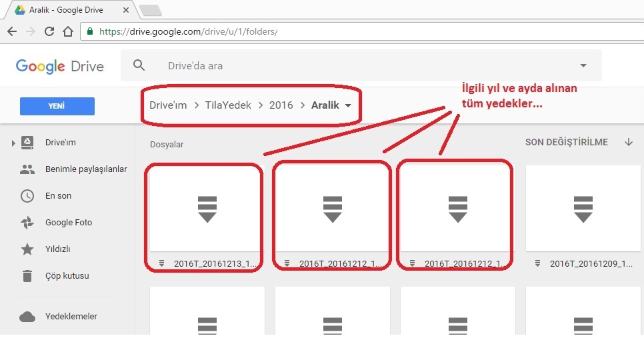The width and height of the screenshot is (644, 350).
Task: Focus the Drive'da ara search field
Action: (361, 66)
